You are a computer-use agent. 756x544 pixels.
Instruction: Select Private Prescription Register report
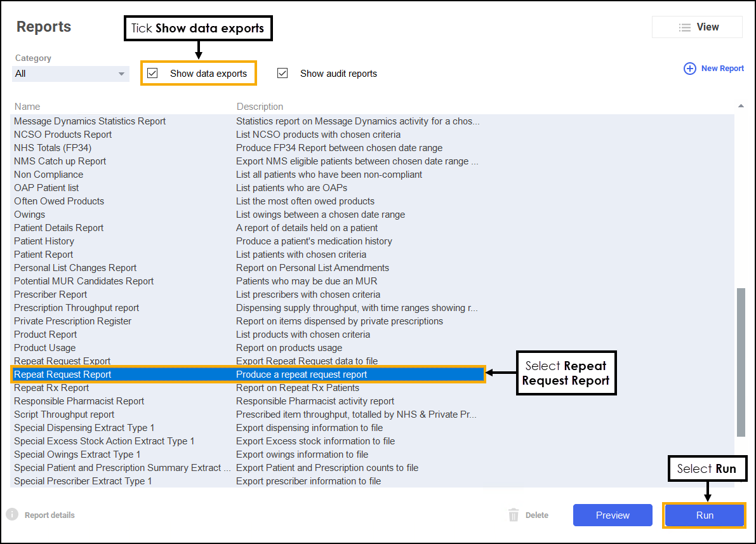72,321
